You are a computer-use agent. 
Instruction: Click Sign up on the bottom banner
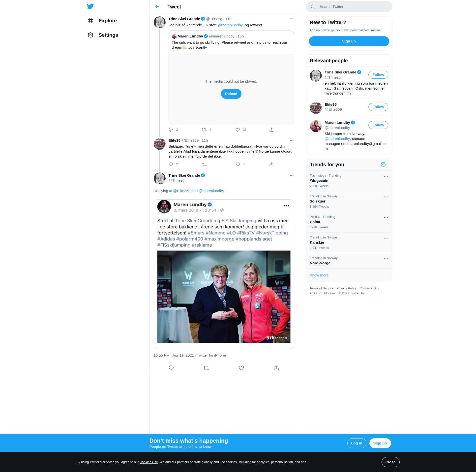coord(380,443)
